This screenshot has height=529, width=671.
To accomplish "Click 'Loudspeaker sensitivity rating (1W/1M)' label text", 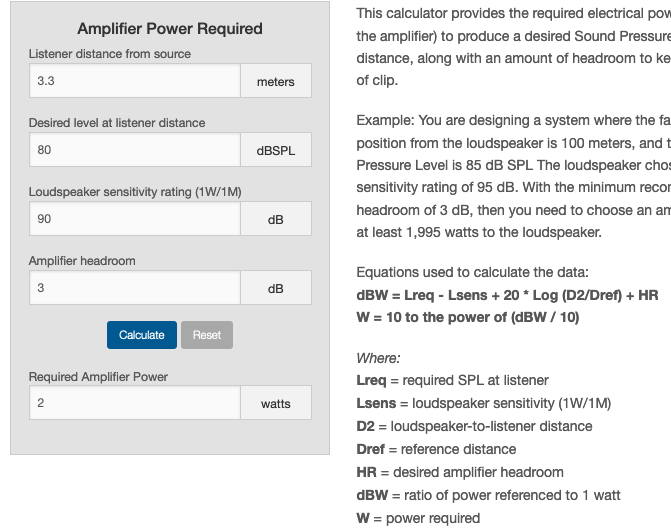I will [x=135, y=192].
